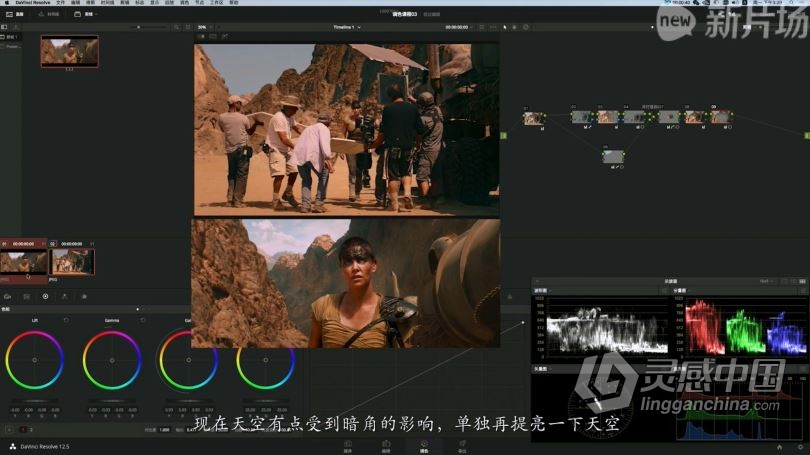Image resolution: width=810 pixels, height=455 pixels.
Task: Switch scopes to single-view layout
Action: click(x=785, y=281)
